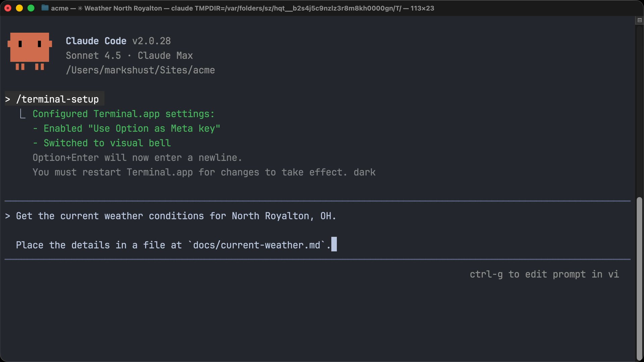Zoom the window using the green button

pos(31,8)
